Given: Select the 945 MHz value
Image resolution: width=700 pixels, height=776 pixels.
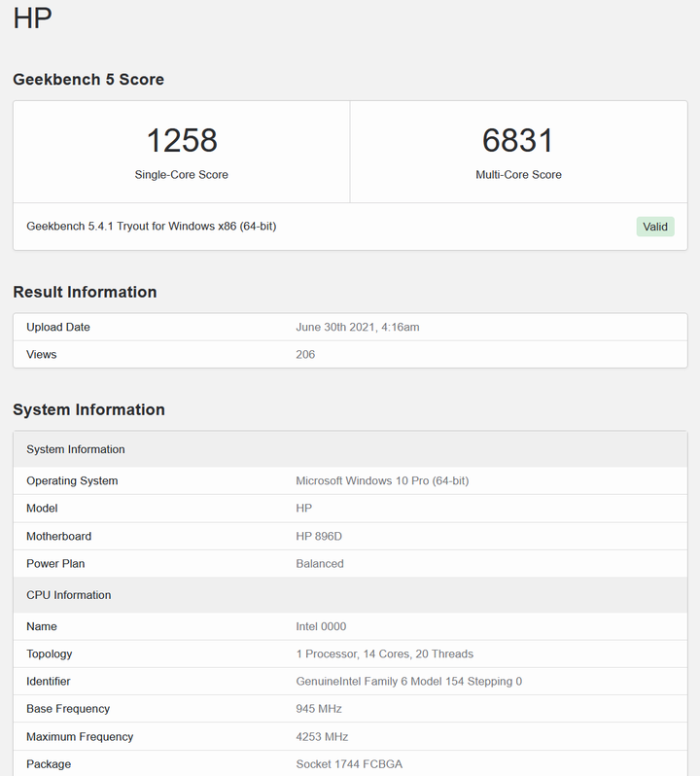Looking at the screenshot, I should tap(319, 709).
